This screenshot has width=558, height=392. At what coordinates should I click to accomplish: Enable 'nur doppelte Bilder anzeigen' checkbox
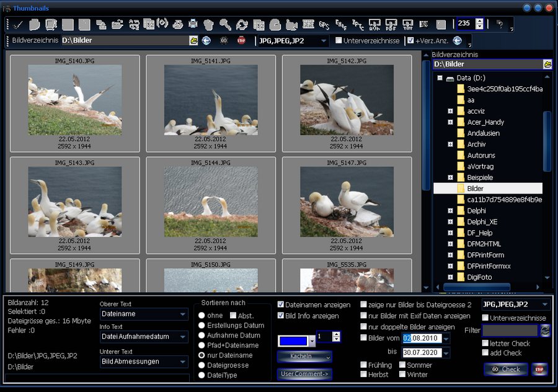point(364,327)
